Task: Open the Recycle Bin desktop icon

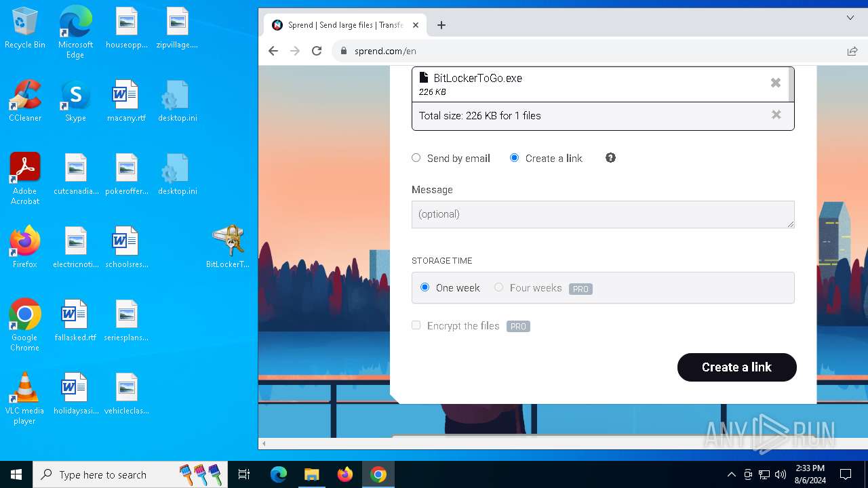Action: pyautogui.click(x=25, y=28)
